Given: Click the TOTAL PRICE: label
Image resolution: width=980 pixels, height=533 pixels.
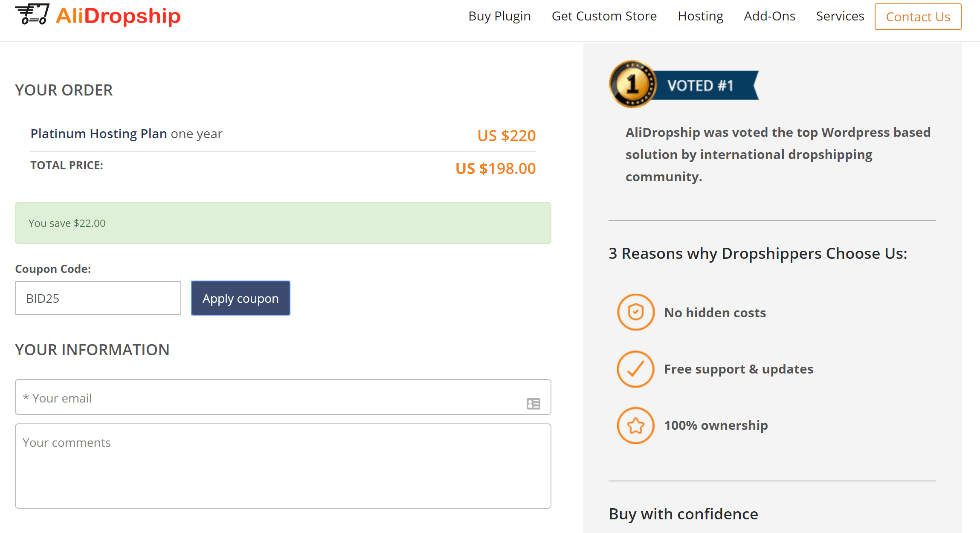Looking at the screenshot, I should pyautogui.click(x=67, y=165).
